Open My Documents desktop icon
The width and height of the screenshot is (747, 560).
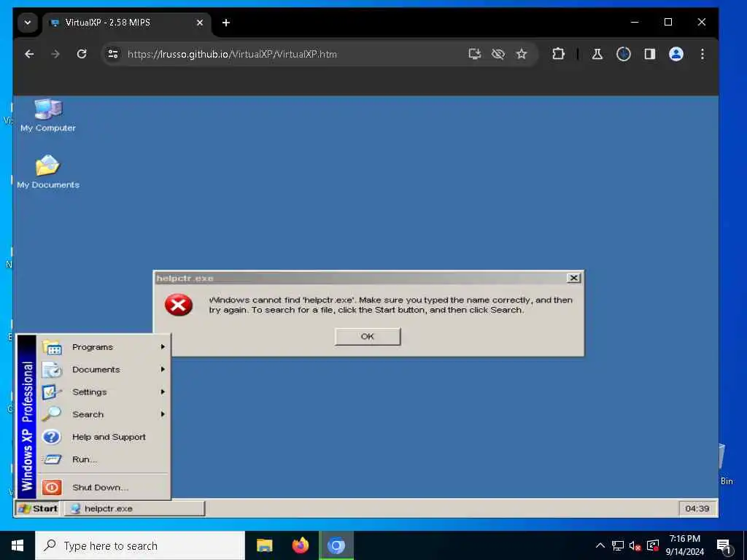(x=47, y=171)
